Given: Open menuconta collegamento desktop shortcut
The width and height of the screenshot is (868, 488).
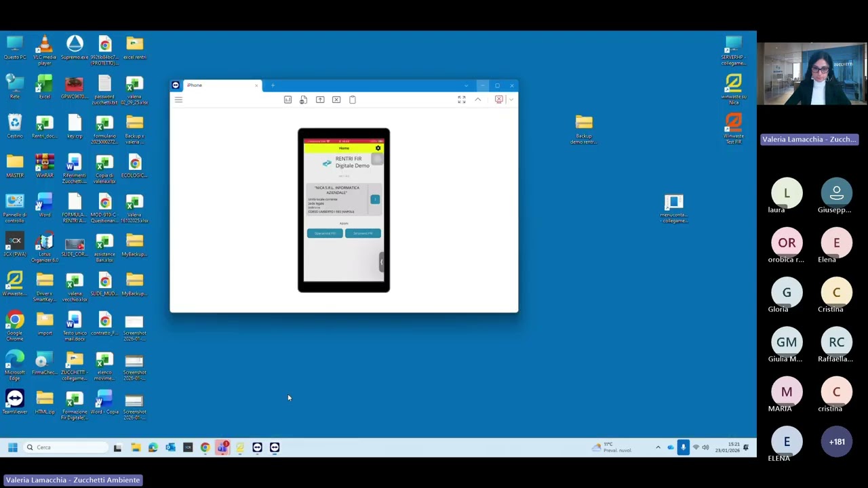Looking at the screenshot, I should click(674, 208).
